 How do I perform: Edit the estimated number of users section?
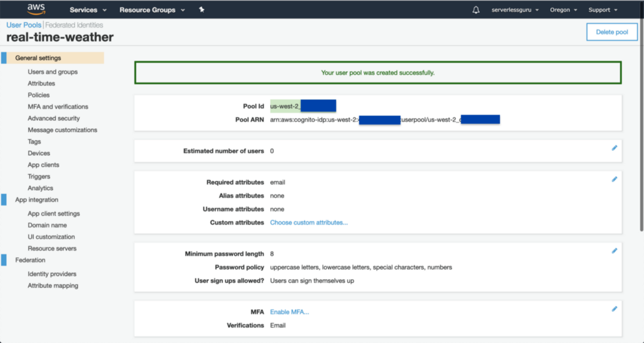(x=615, y=148)
